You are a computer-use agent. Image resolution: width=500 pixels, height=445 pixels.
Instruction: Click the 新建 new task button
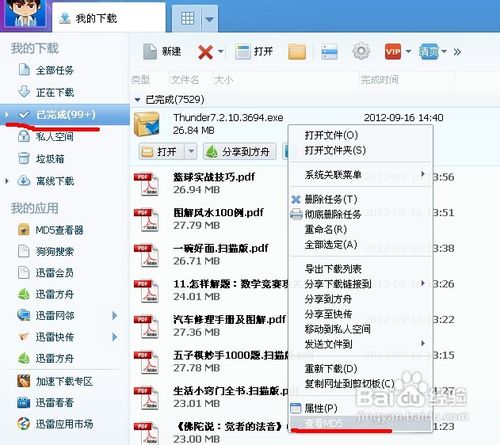pyautogui.click(x=162, y=52)
